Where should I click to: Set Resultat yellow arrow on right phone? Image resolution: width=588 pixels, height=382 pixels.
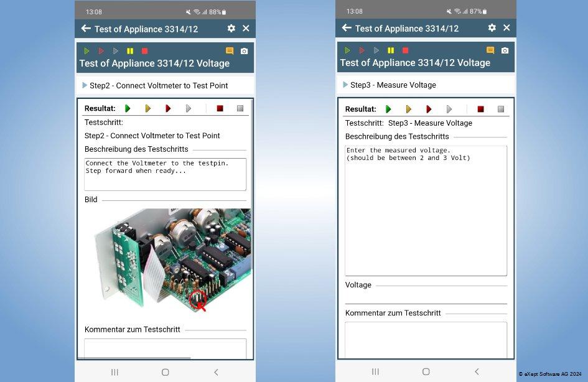[408, 109]
